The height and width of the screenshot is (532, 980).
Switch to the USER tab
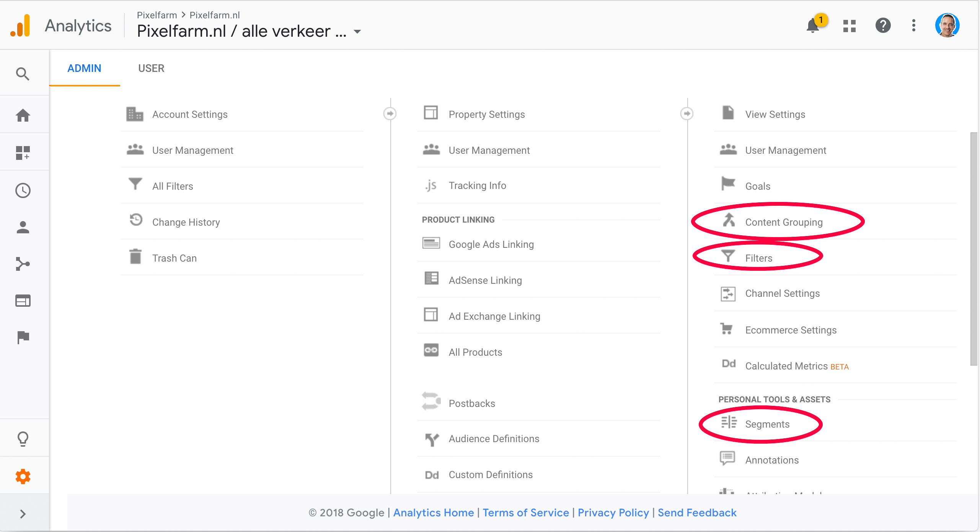point(151,68)
